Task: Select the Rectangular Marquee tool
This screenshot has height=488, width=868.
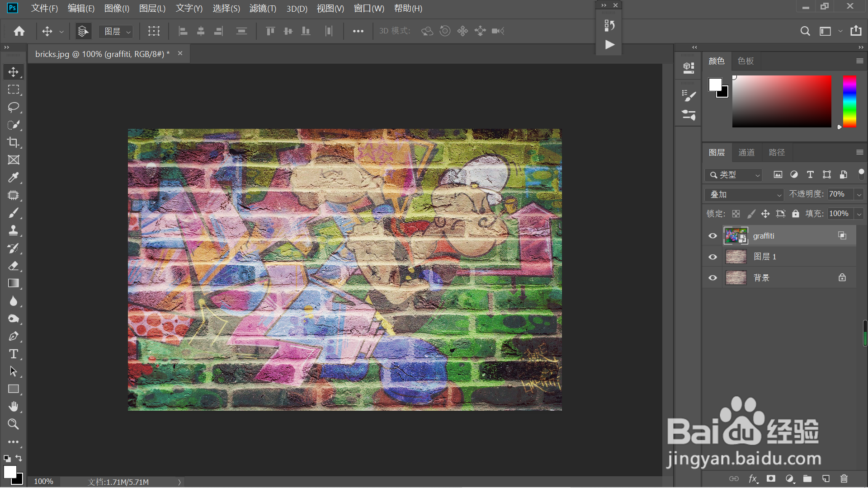Action: 14,89
